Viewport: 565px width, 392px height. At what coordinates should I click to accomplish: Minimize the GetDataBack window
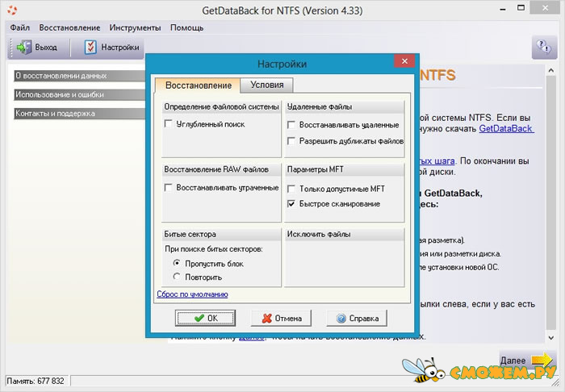pyautogui.click(x=503, y=10)
